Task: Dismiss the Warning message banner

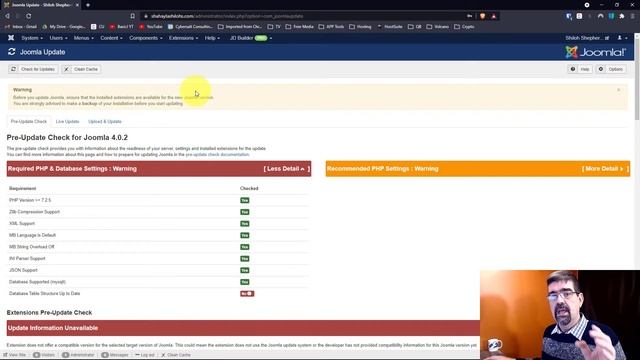Action: tap(618, 90)
